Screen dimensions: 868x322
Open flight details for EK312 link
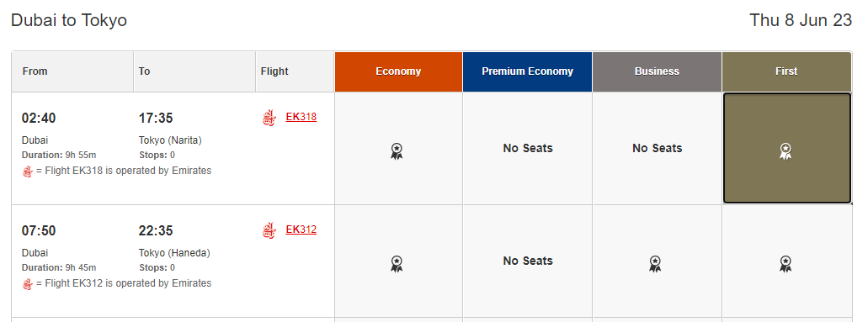[x=301, y=229]
